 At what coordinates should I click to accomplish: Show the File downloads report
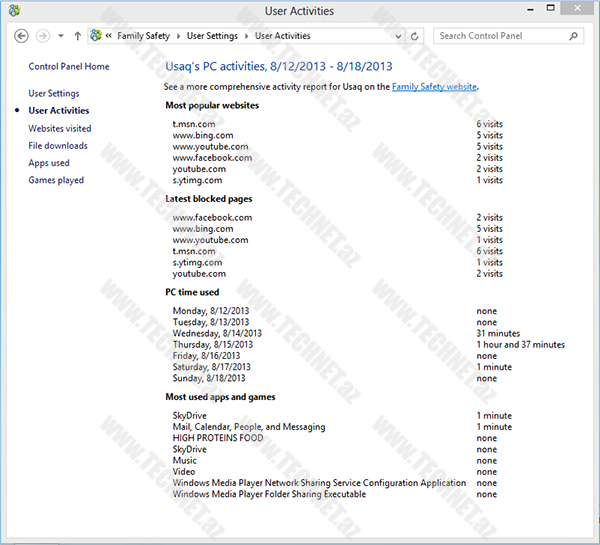[x=58, y=146]
